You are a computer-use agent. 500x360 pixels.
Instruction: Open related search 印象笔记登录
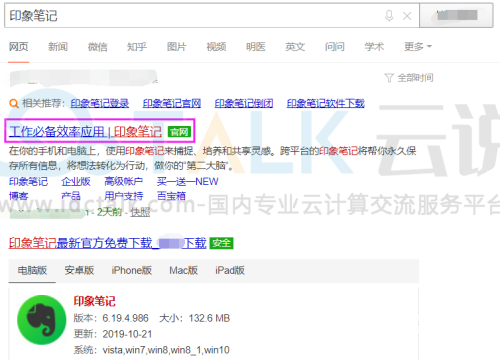pos(100,103)
